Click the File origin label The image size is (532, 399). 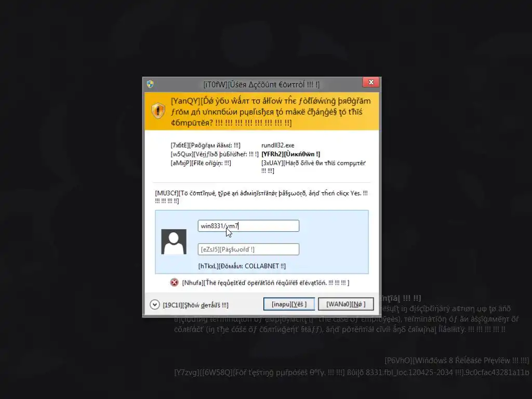pos(201,163)
